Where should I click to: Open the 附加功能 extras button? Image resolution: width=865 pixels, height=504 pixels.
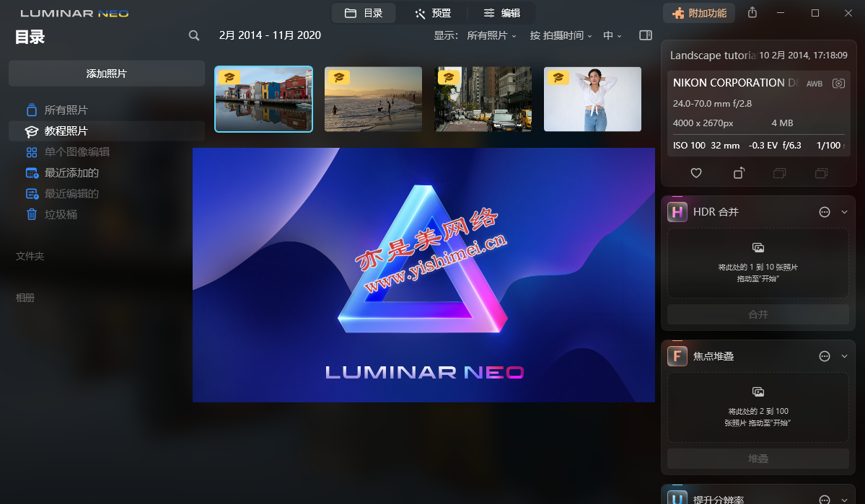(x=700, y=13)
